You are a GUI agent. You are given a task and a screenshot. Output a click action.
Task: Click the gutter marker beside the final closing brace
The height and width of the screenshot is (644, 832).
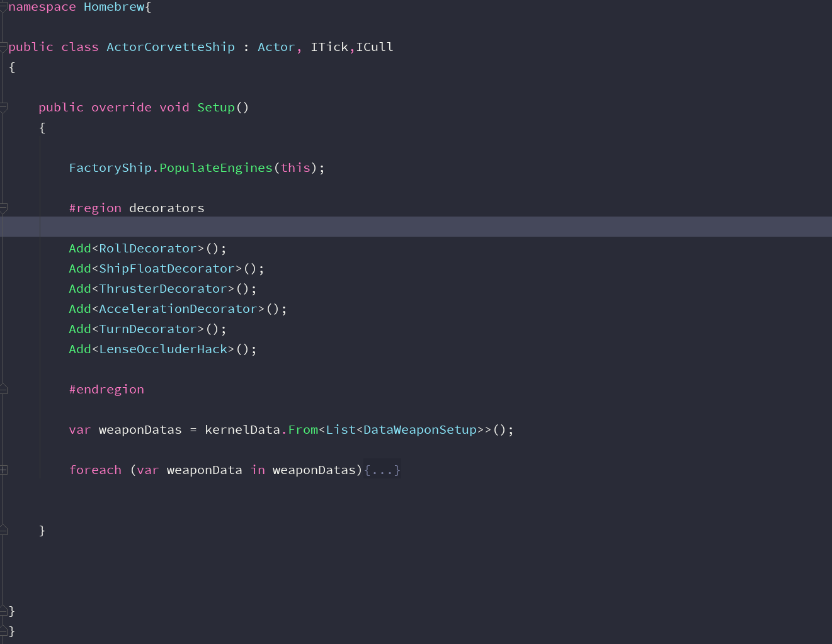(x=3, y=631)
